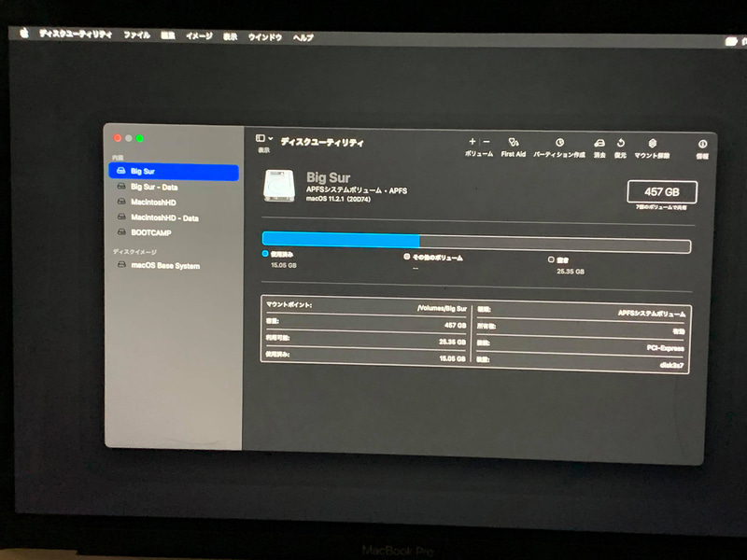Click the マウント解除 unmount icon
Image resolution: width=747 pixels, height=560 pixels.
tap(652, 144)
